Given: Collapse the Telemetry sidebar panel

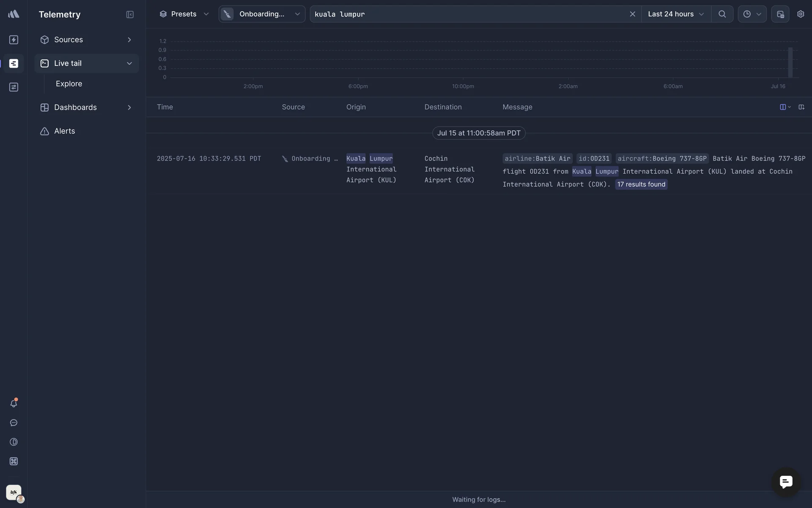Looking at the screenshot, I should tap(130, 14).
